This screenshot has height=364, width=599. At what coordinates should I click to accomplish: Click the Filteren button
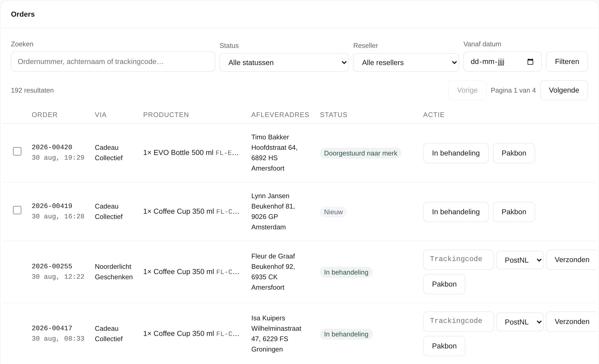point(567,62)
